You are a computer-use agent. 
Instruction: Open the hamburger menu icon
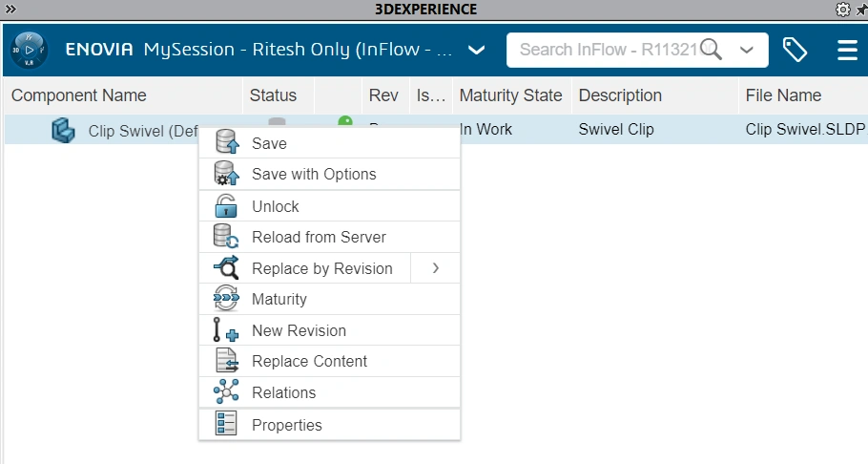[x=847, y=50]
